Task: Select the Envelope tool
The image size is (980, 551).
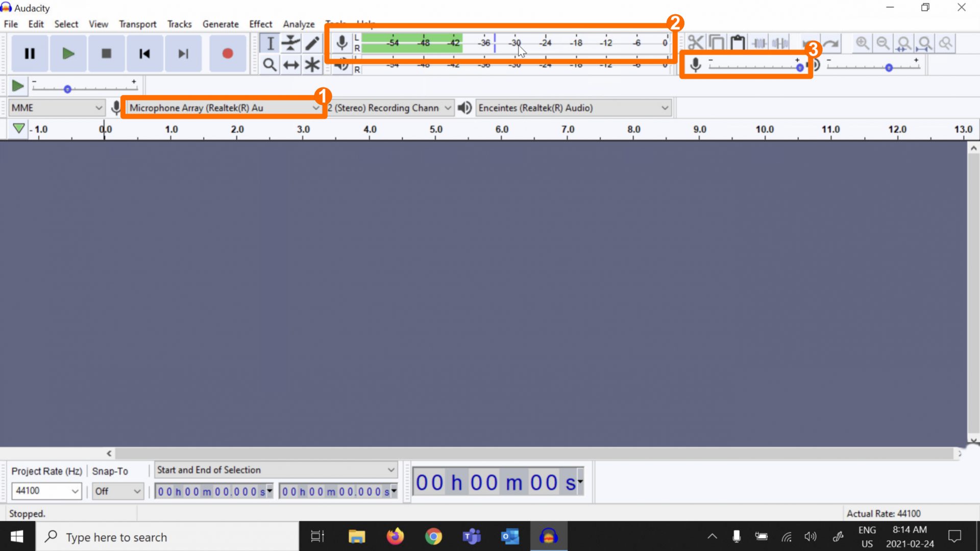Action: pos(290,43)
